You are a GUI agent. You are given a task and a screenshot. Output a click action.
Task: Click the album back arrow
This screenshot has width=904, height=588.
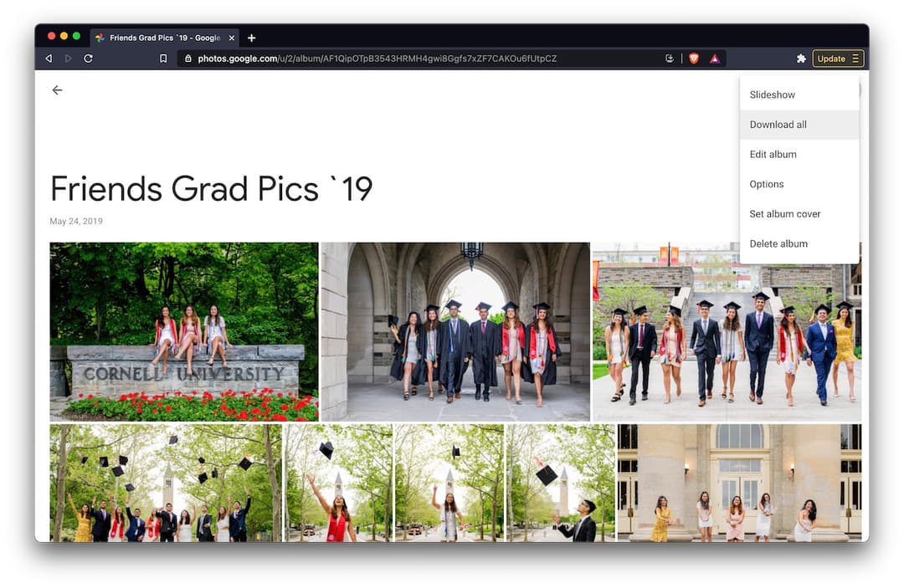[57, 89]
